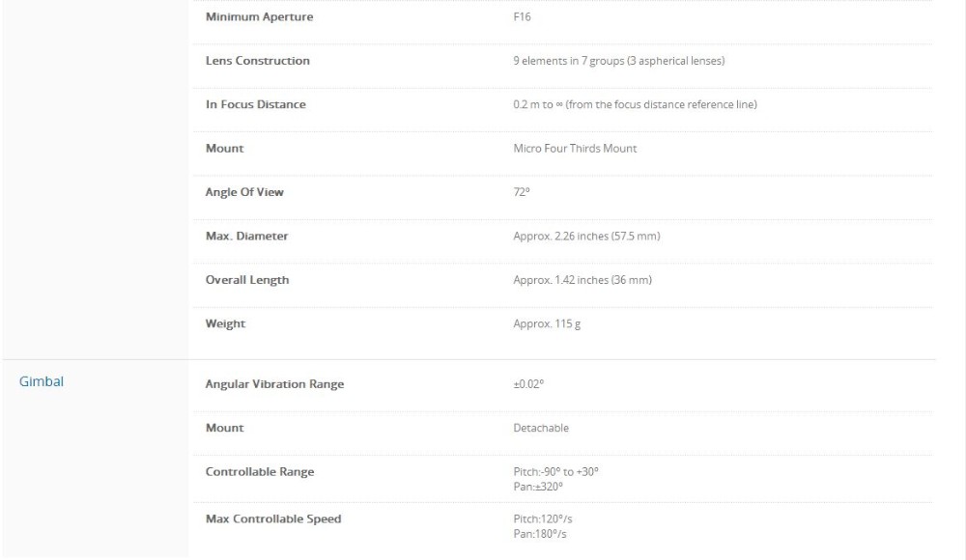Click the Angle Of View label
Screen dimensions: 966x560
(244, 192)
